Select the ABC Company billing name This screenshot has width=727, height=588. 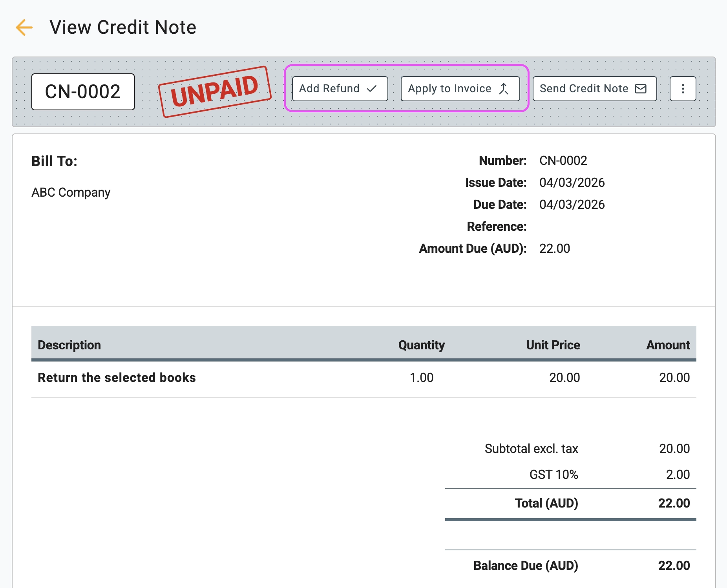click(x=71, y=192)
